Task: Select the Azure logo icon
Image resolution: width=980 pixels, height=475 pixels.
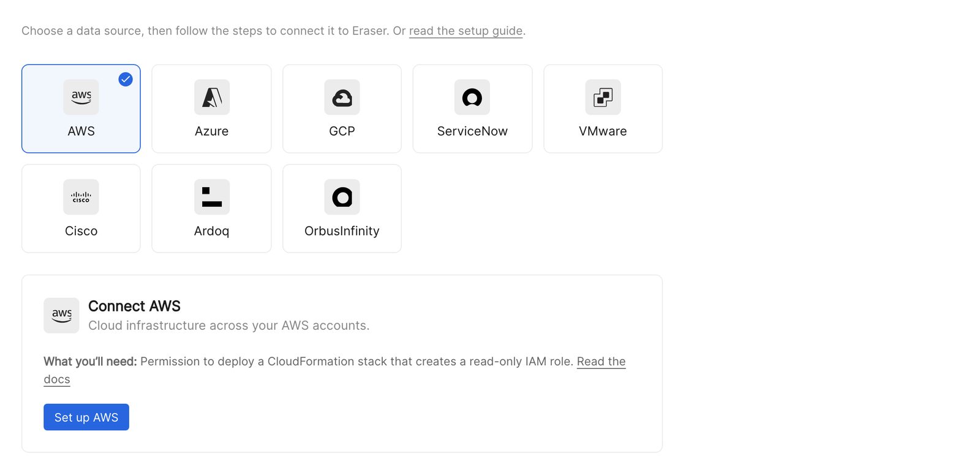Action: click(x=212, y=97)
